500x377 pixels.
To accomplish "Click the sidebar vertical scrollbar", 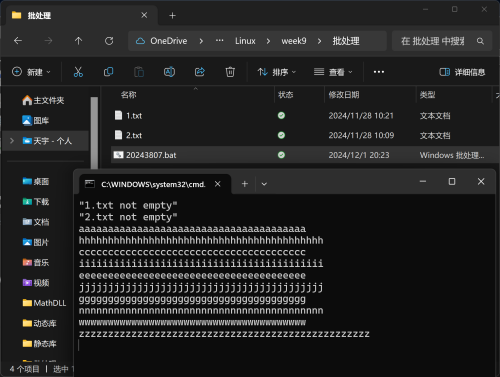I will click(x=94, y=133).
